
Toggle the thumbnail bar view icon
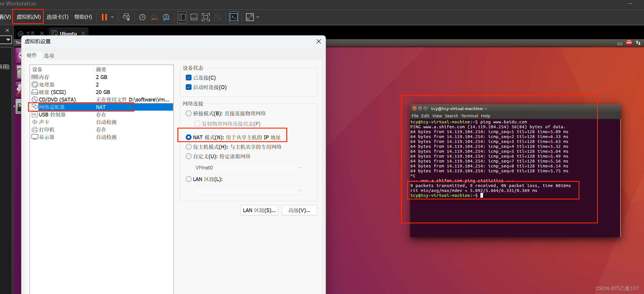[194, 17]
